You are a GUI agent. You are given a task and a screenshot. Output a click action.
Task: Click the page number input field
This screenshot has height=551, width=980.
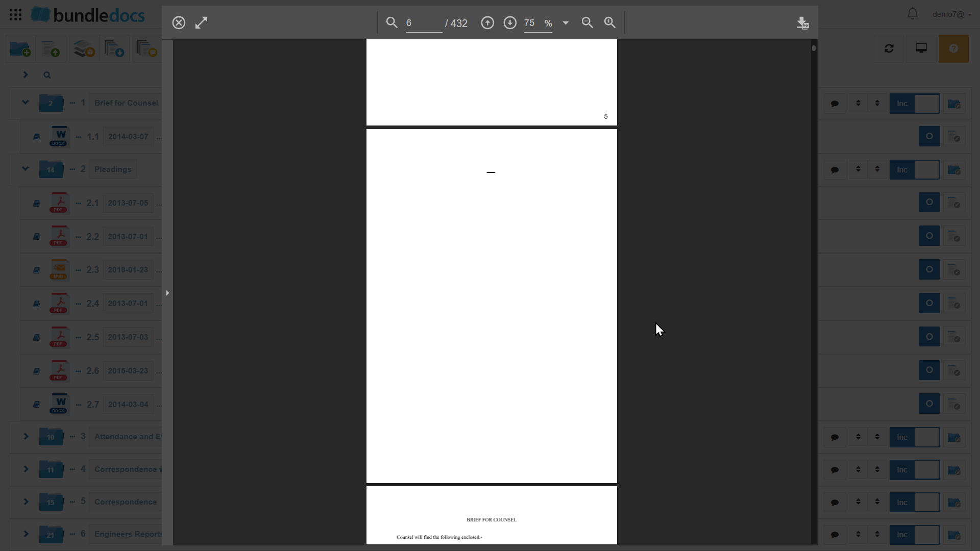point(424,23)
